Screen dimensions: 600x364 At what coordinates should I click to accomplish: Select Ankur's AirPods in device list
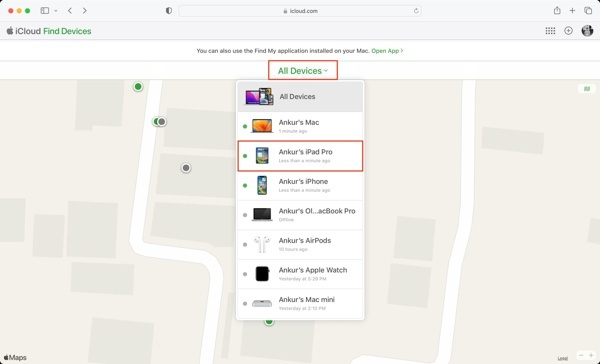click(300, 244)
